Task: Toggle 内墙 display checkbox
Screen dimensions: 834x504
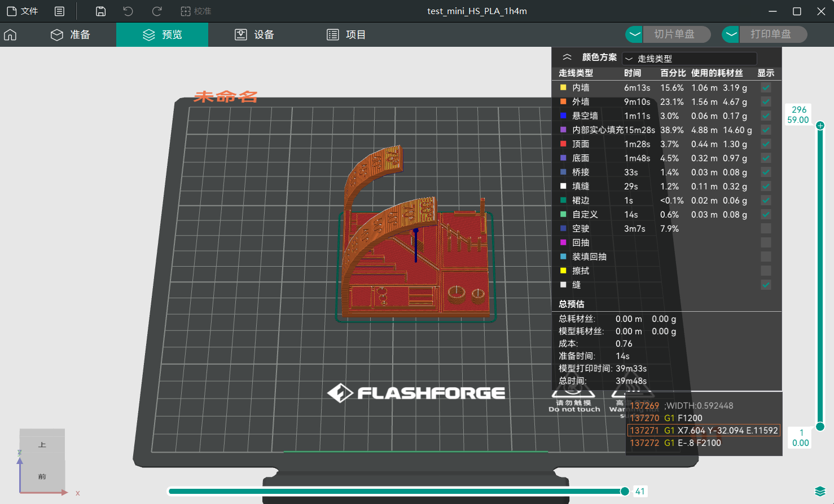Action: click(766, 87)
